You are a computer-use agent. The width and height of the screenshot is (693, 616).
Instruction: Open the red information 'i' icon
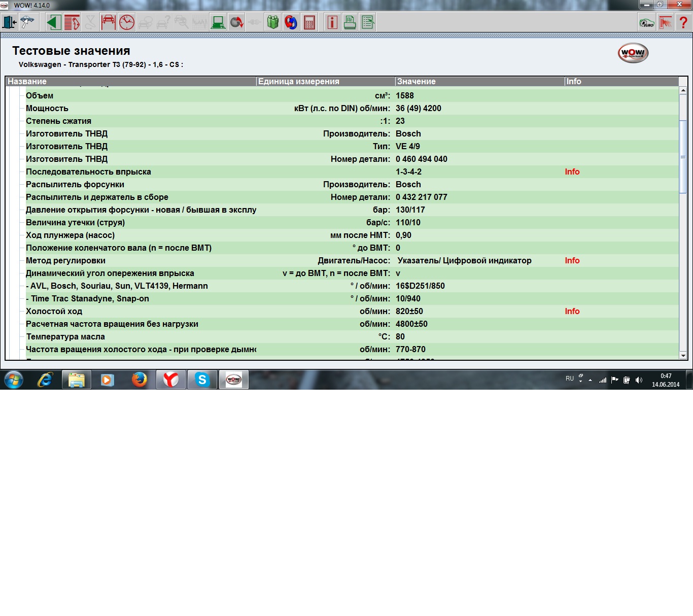pos(332,22)
